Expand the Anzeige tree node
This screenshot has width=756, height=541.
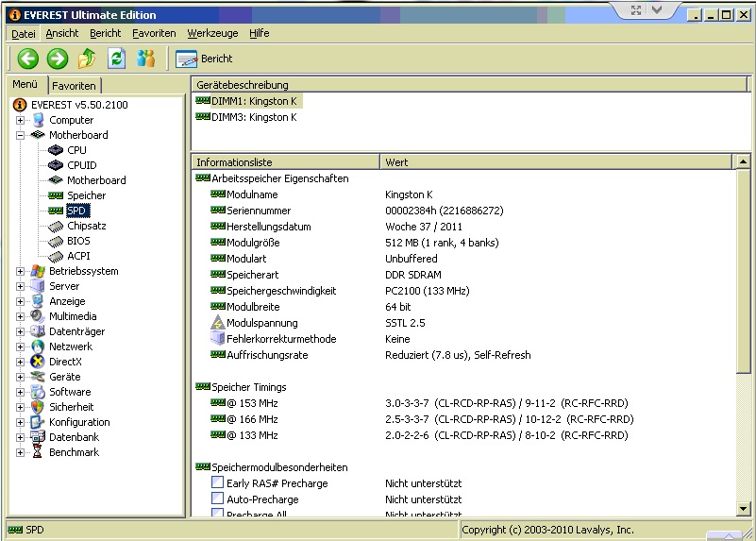[20, 301]
